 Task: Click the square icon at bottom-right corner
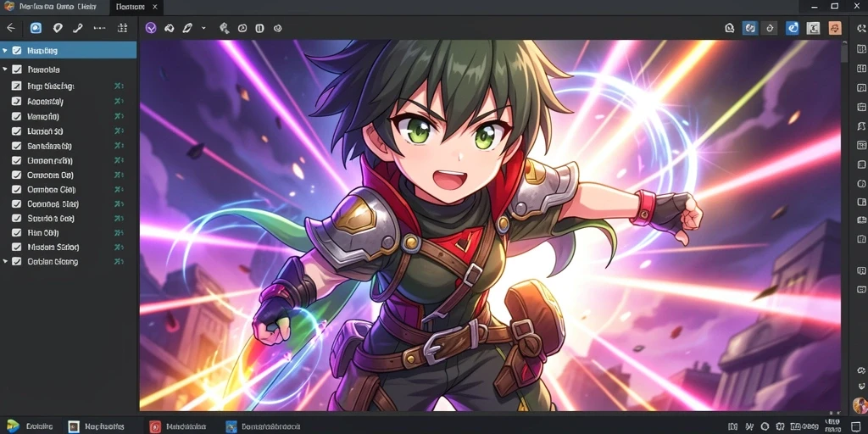[x=856, y=426]
